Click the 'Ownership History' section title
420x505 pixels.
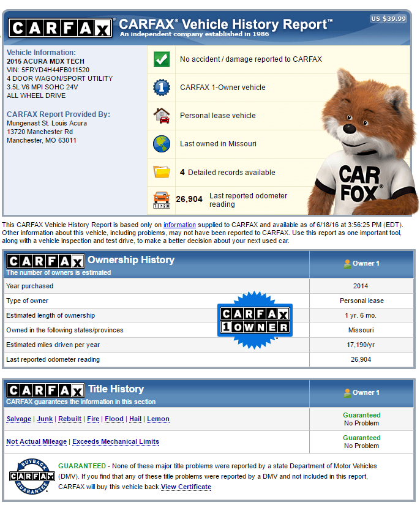tap(131, 260)
